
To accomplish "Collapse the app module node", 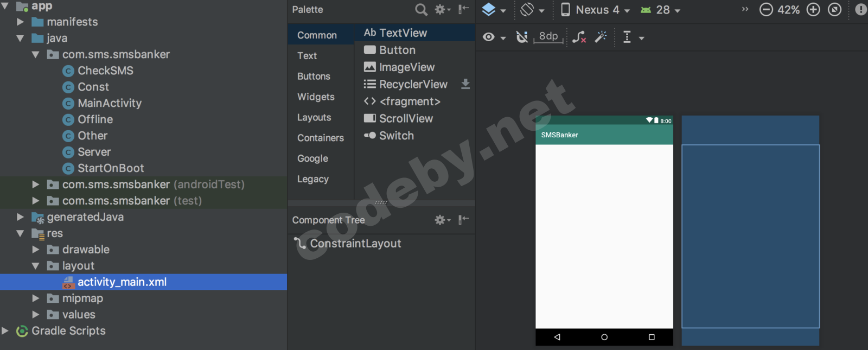I will tap(5, 6).
